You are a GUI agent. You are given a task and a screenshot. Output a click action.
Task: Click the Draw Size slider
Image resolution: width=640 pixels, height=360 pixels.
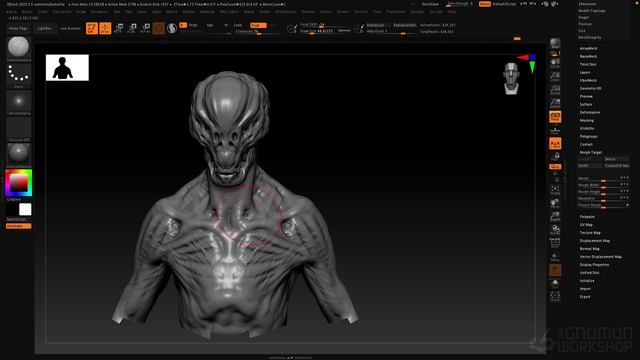[325, 31]
